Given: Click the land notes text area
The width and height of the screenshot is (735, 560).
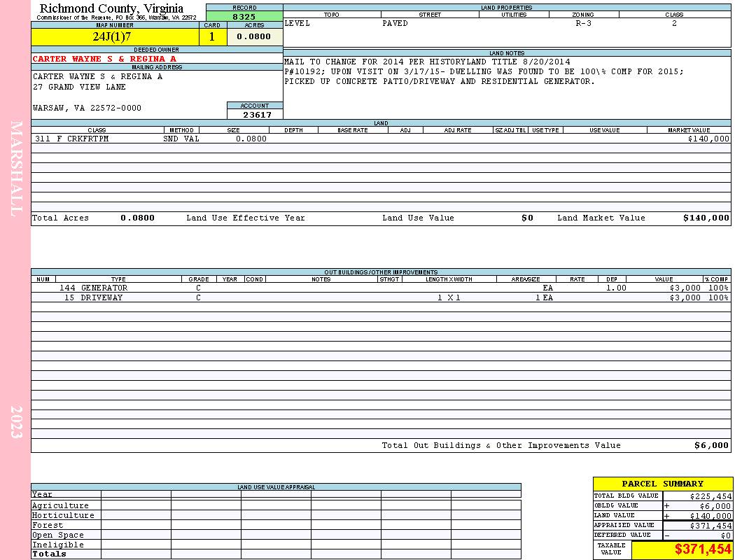Looking at the screenshot, I should (x=507, y=87).
